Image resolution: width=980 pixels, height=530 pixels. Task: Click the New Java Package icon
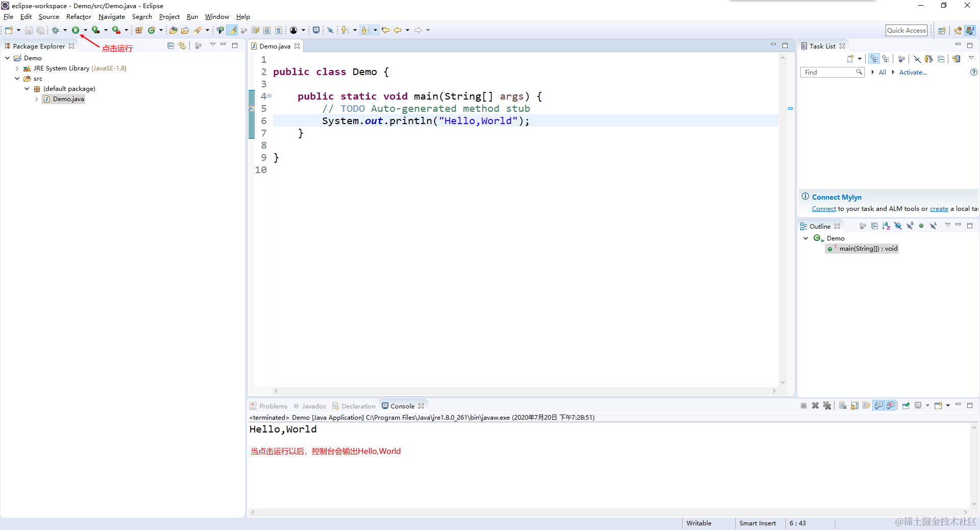point(139,30)
